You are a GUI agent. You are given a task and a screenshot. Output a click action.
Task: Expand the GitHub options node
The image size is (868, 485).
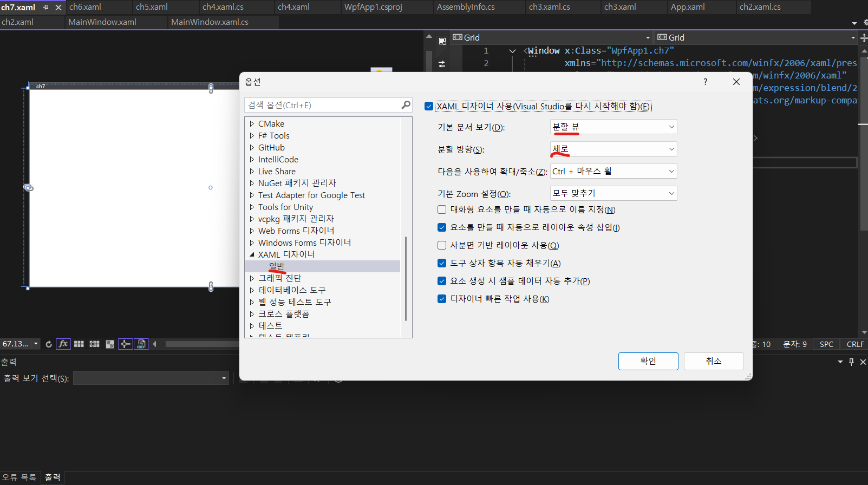point(252,147)
